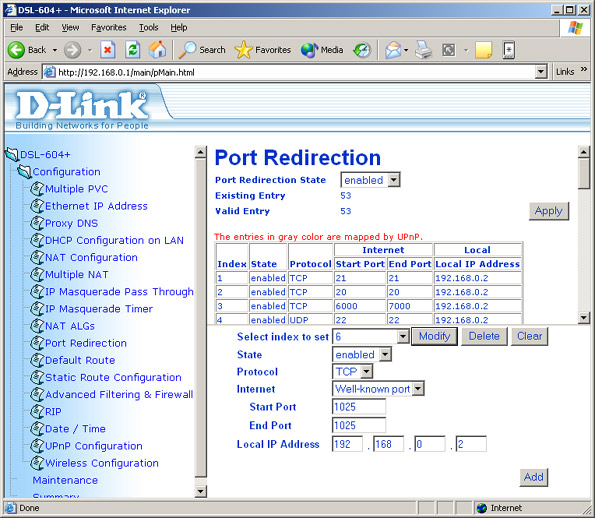Screen dimensions: 595x518
Task: Click the RIP page icon
Action: [37, 411]
